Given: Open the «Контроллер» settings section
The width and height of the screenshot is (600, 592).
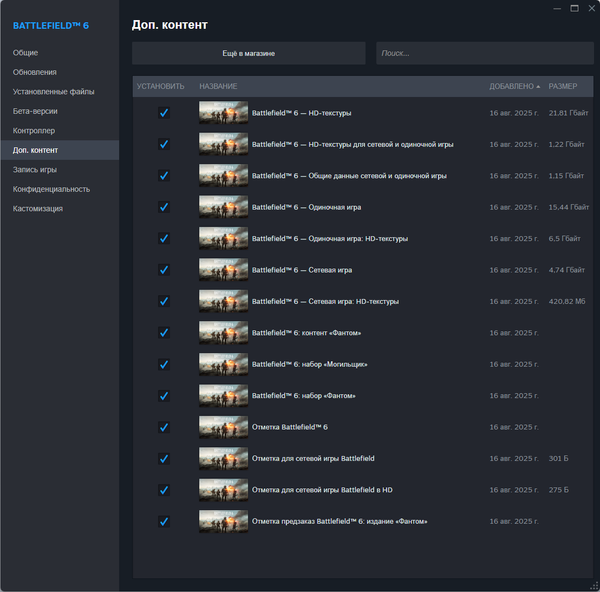Looking at the screenshot, I should (34, 130).
